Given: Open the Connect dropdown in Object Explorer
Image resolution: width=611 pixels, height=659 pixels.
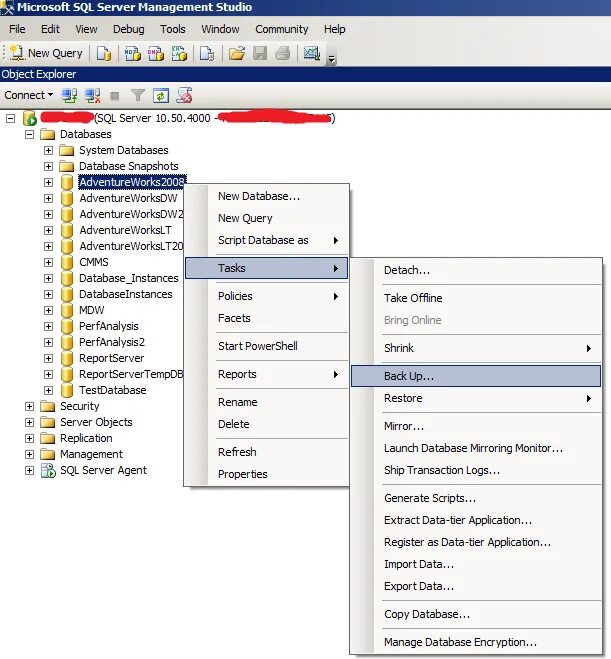Looking at the screenshot, I should (29, 95).
